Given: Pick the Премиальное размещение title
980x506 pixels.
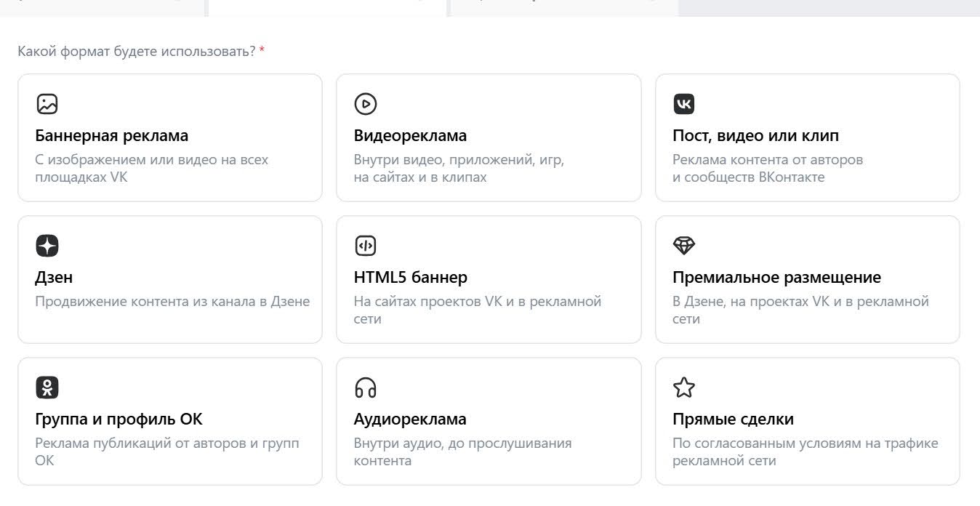Looking at the screenshot, I should click(776, 277).
